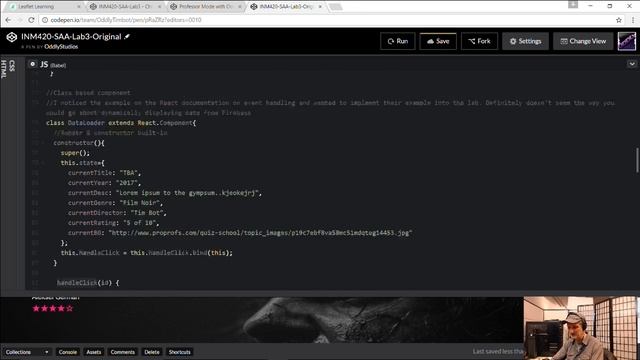Save the pen
Image resolution: width=640 pixels, height=360 pixels.
[438, 41]
